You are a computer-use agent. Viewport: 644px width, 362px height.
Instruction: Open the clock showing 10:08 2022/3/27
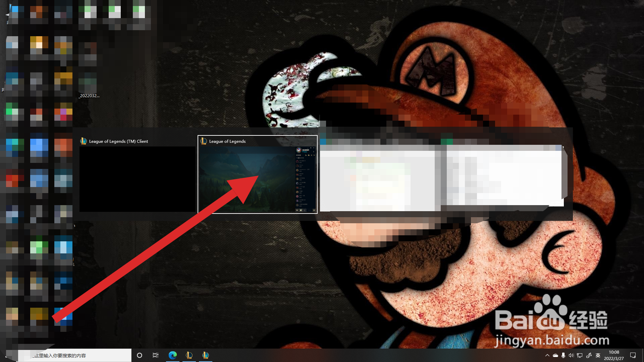(x=614, y=355)
